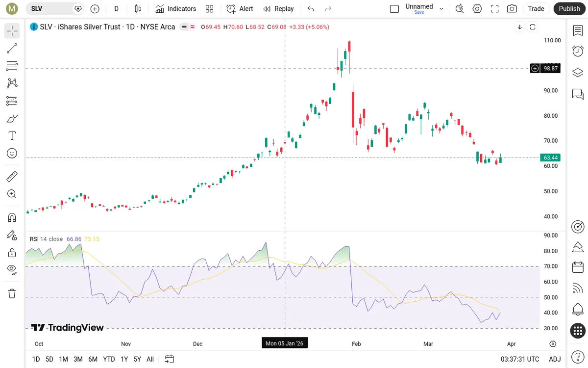Viewport: 588px width, 368px height.
Task: Open the watchlist panel
Action: pos(578,30)
